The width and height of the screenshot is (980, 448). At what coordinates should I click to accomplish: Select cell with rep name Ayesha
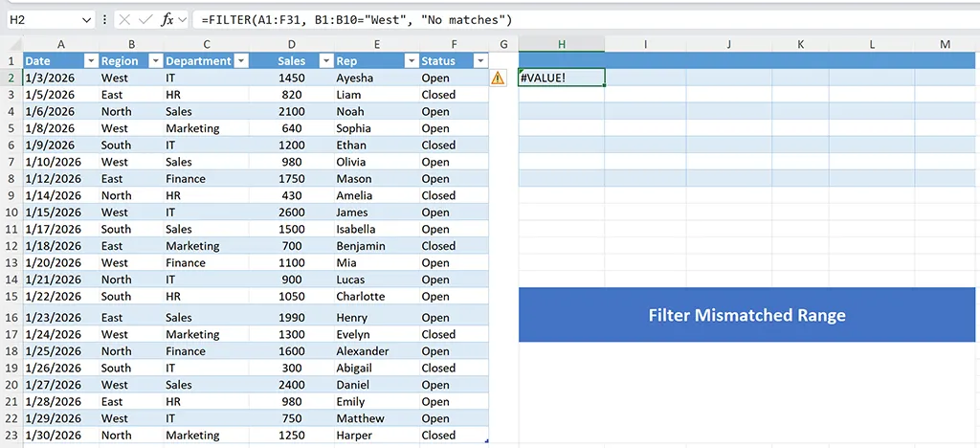[377, 78]
